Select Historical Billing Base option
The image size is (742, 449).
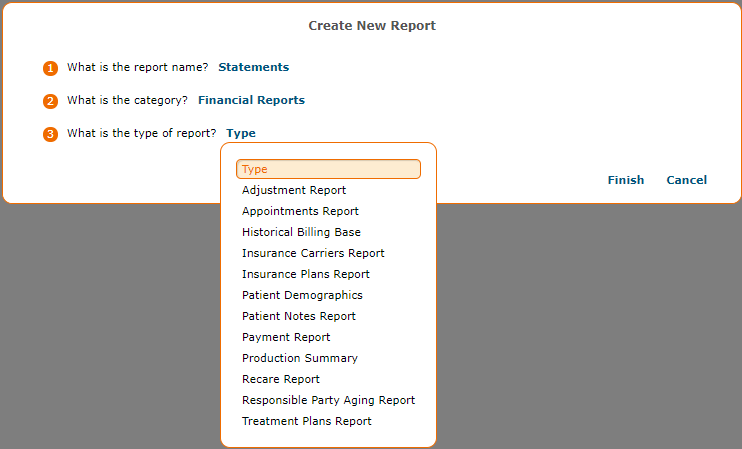click(301, 232)
